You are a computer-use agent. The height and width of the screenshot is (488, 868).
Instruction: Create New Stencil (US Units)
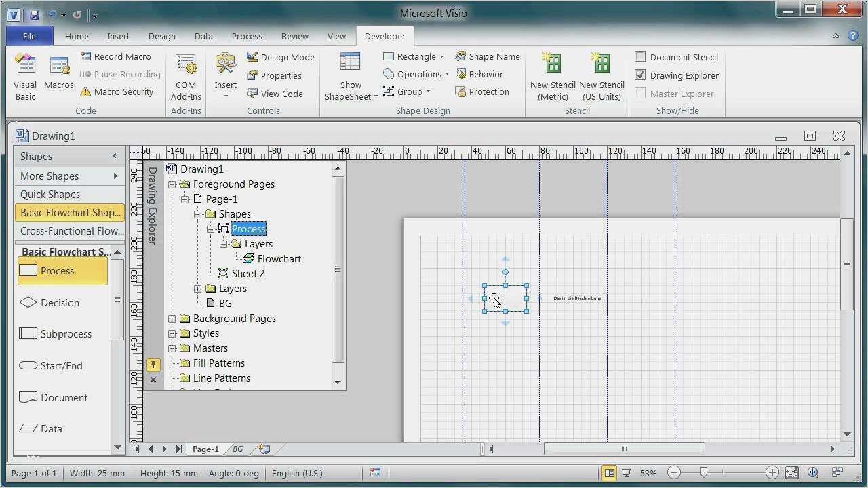pos(601,77)
